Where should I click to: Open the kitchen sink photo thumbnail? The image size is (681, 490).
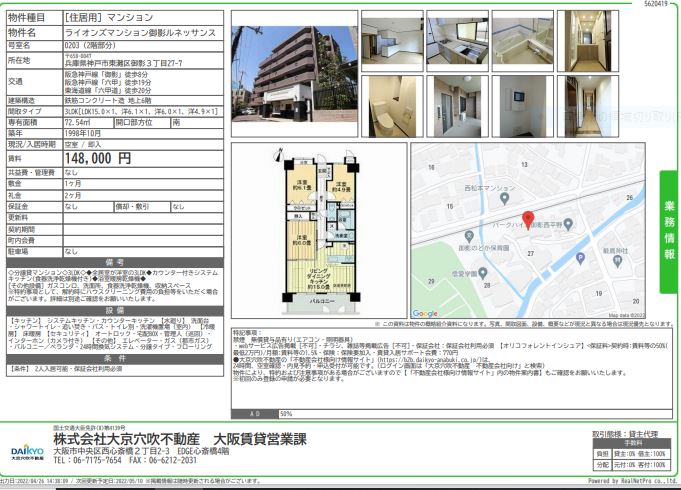(x=457, y=41)
